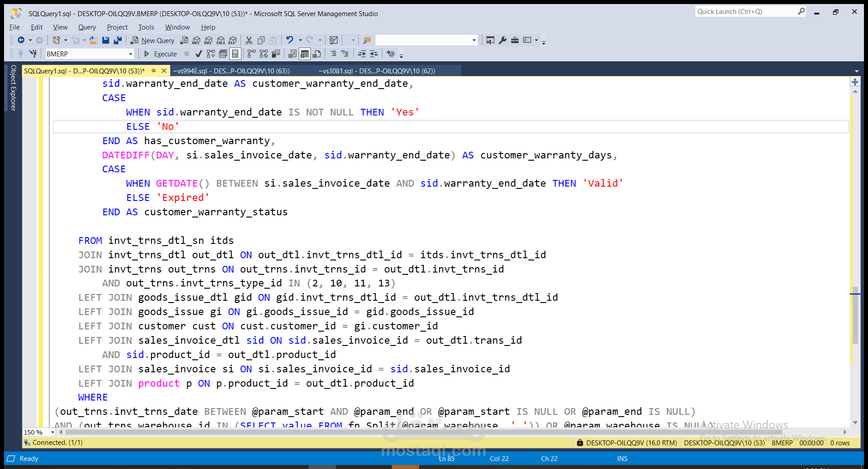
Task: Toggle Include Actual Execution Plan
Action: [252, 54]
